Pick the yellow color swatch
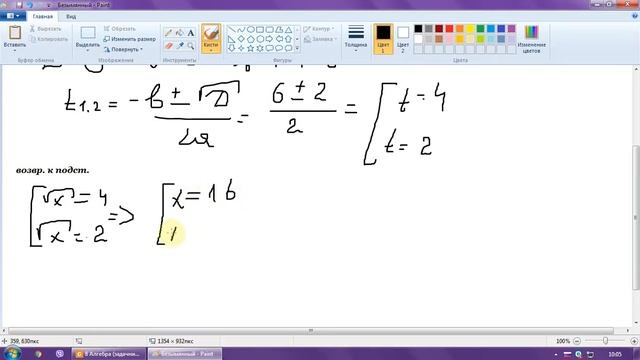 pos(470,29)
